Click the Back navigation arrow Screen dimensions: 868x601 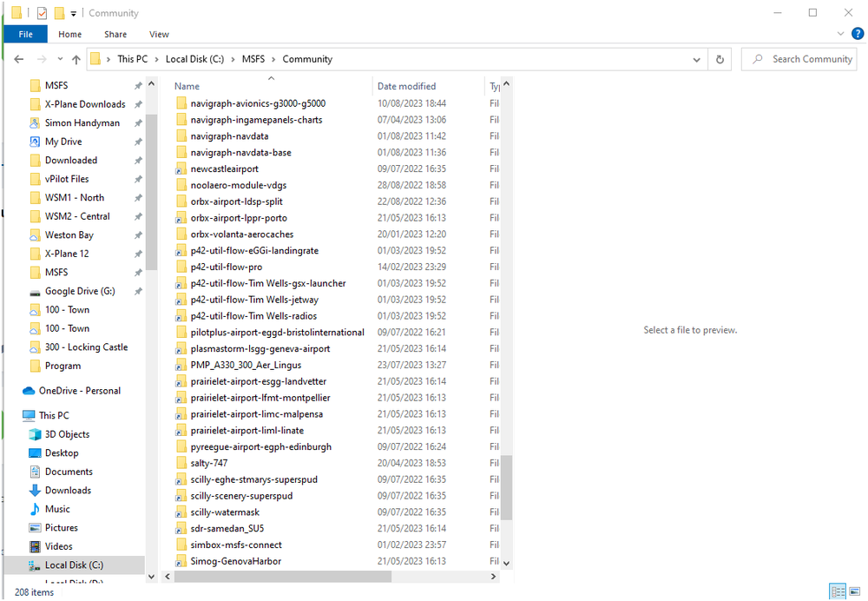point(18,58)
